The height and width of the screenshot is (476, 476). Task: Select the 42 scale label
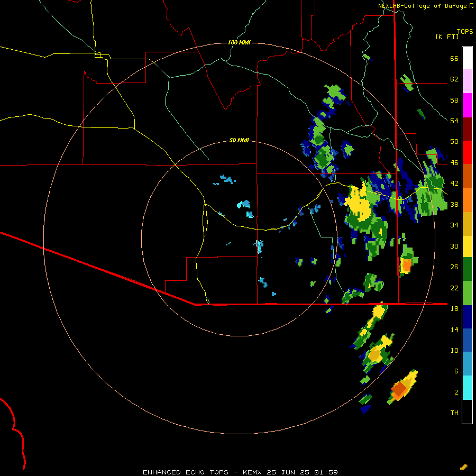coord(454,184)
